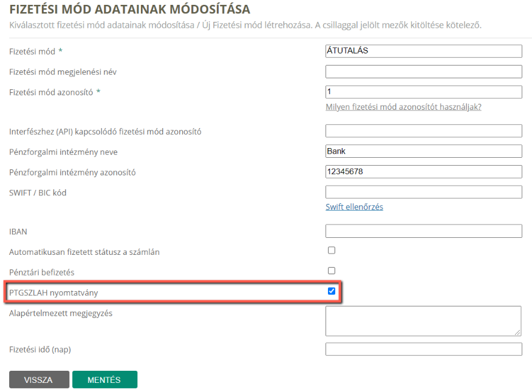Uncheck the PTGSZLAH nyomtatvány checkbox
Image resolution: width=532 pixels, height=392 pixels.
click(332, 291)
